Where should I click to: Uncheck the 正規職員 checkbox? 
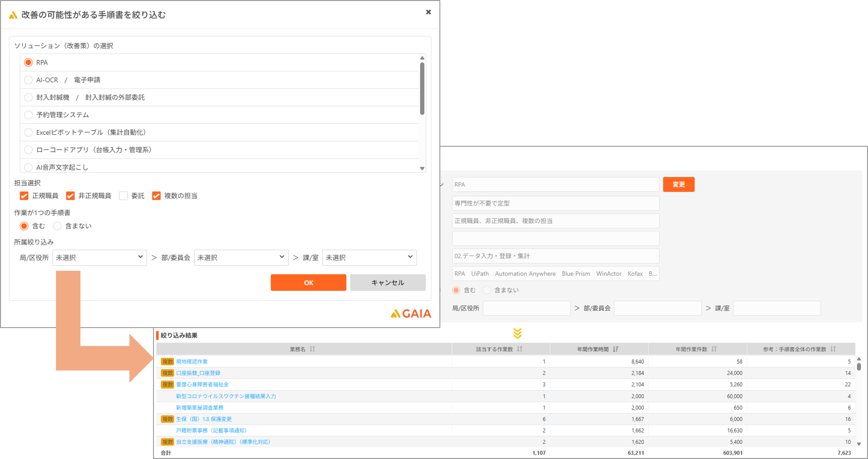(x=24, y=196)
